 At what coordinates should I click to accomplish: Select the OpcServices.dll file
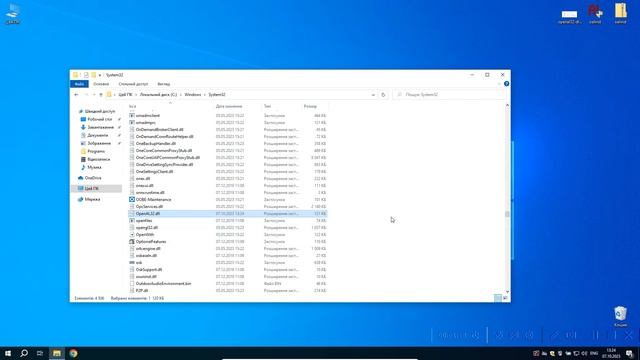[149, 207]
